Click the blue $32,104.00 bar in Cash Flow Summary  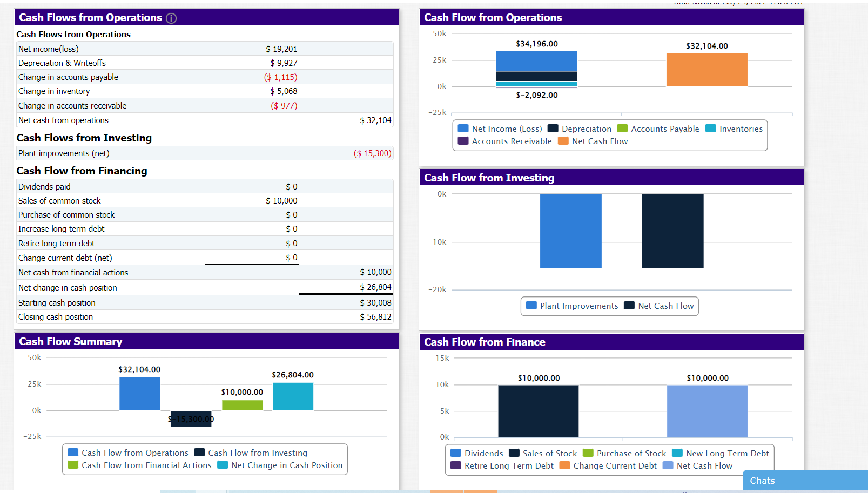[139, 394]
